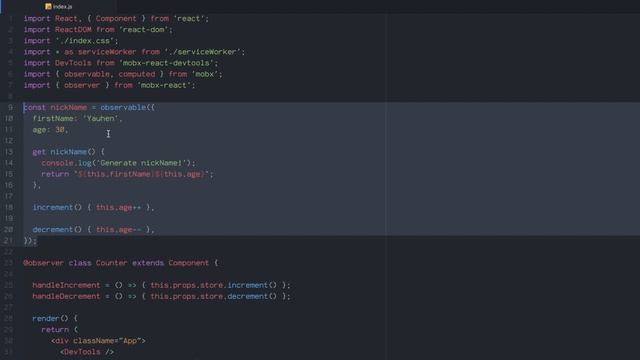
Task: Click get nickName getter on line 13
Action: (64, 152)
